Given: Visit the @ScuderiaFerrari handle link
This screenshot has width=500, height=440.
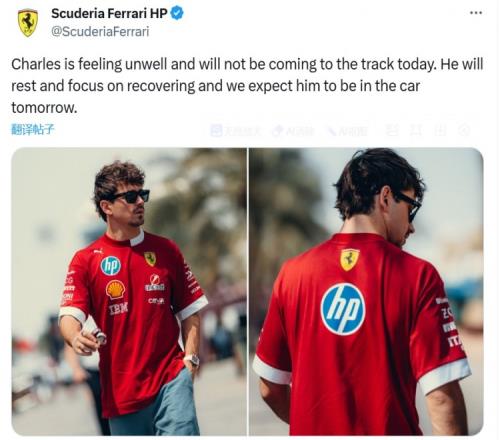Looking at the screenshot, I should click(100, 32).
